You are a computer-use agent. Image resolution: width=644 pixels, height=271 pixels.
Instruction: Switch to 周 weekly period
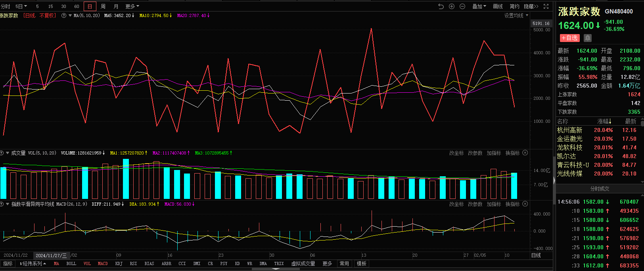(103, 6)
